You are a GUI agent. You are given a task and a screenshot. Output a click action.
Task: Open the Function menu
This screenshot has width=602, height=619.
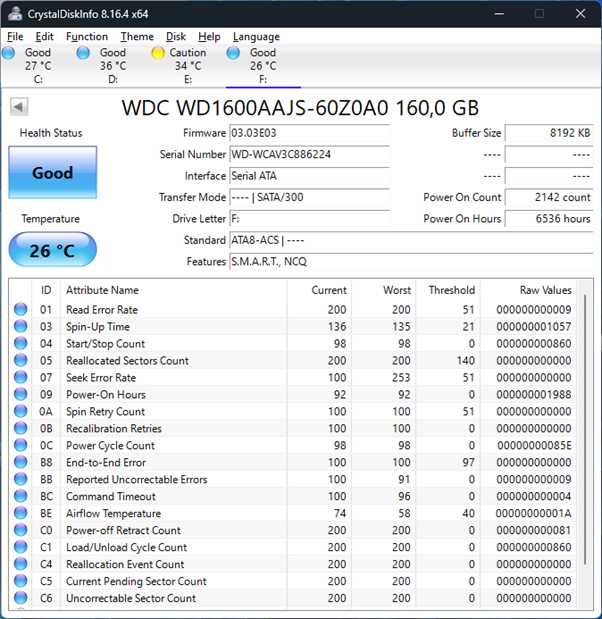pyautogui.click(x=87, y=37)
